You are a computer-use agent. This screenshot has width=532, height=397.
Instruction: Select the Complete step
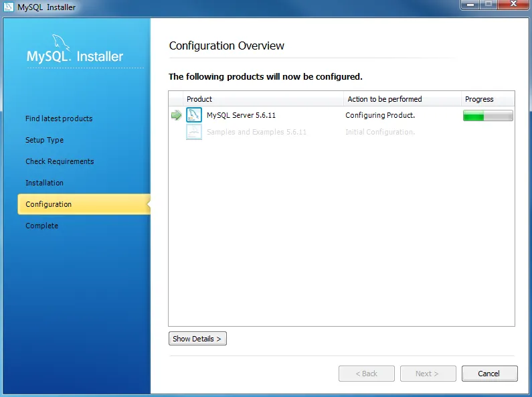[x=41, y=226]
